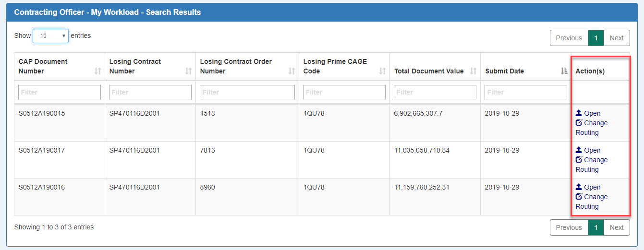Click the Total Document Value filter field
The width and height of the screenshot is (644, 250).
point(435,92)
